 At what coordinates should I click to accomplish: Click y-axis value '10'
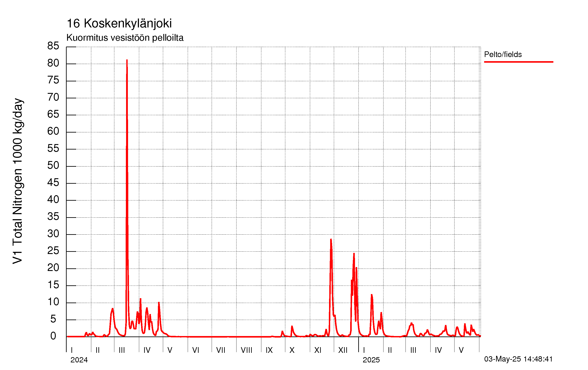click(53, 302)
